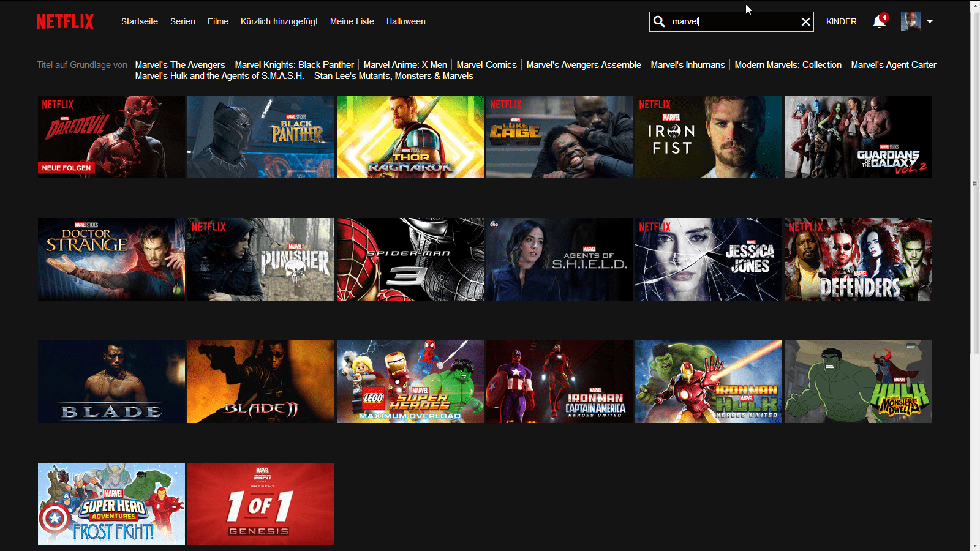Viewport: 980px width, 551px height.
Task: Click the NEUE FOLGEN badge on Daredevil
Action: [66, 168]
